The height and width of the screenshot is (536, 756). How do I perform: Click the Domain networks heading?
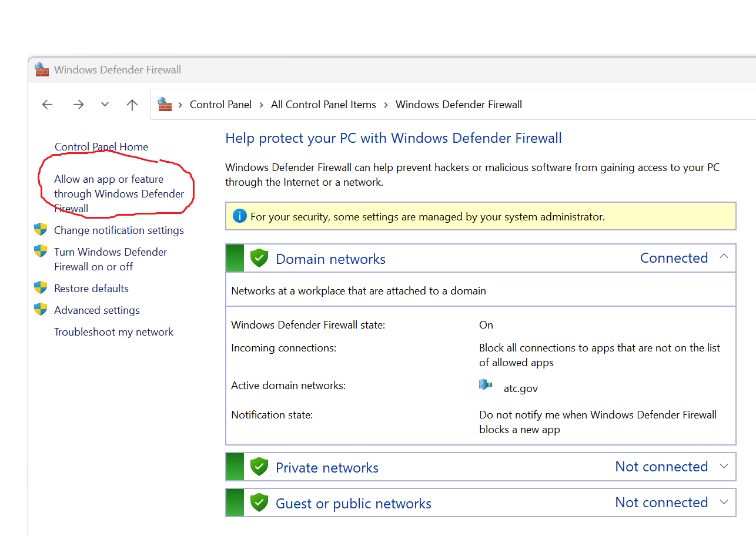(330, 259)
